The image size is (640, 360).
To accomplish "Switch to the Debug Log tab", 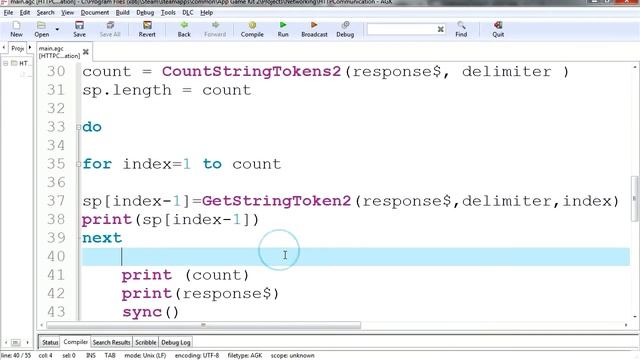I will [176, 342].
